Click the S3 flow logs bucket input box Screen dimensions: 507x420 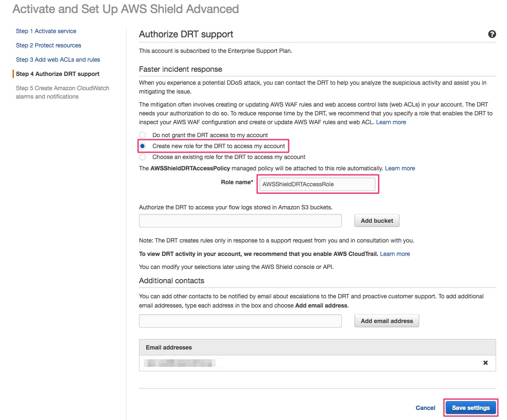click(x=240, y=220)
